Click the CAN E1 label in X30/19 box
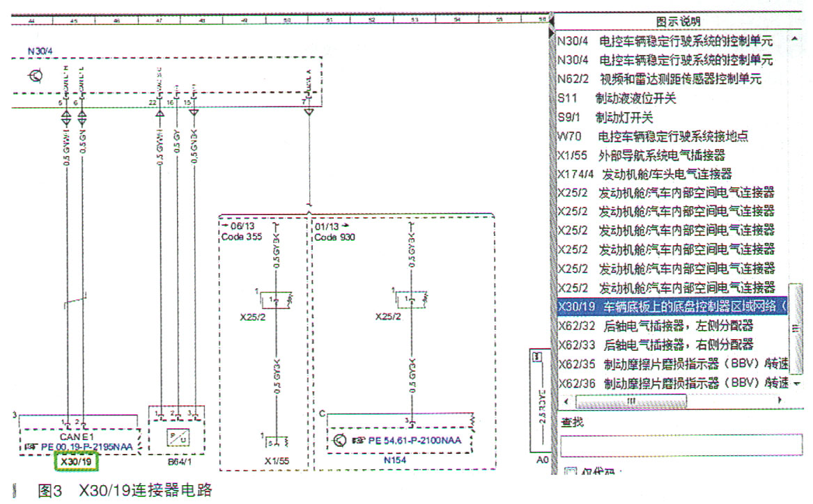Viewport: 813px width, 504px height. (x=77, y=436)
